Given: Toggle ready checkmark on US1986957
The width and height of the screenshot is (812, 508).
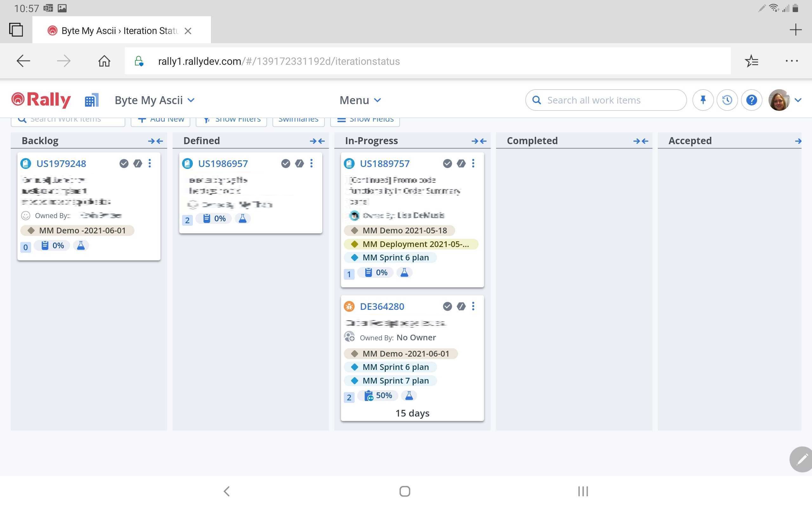Looking at the screenshot, I should (285, 164).
